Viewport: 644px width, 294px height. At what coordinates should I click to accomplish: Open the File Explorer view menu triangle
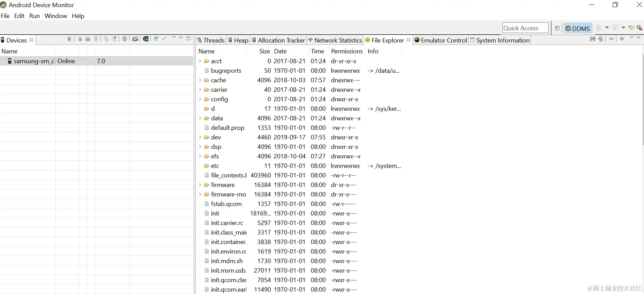tap(632, 38)
